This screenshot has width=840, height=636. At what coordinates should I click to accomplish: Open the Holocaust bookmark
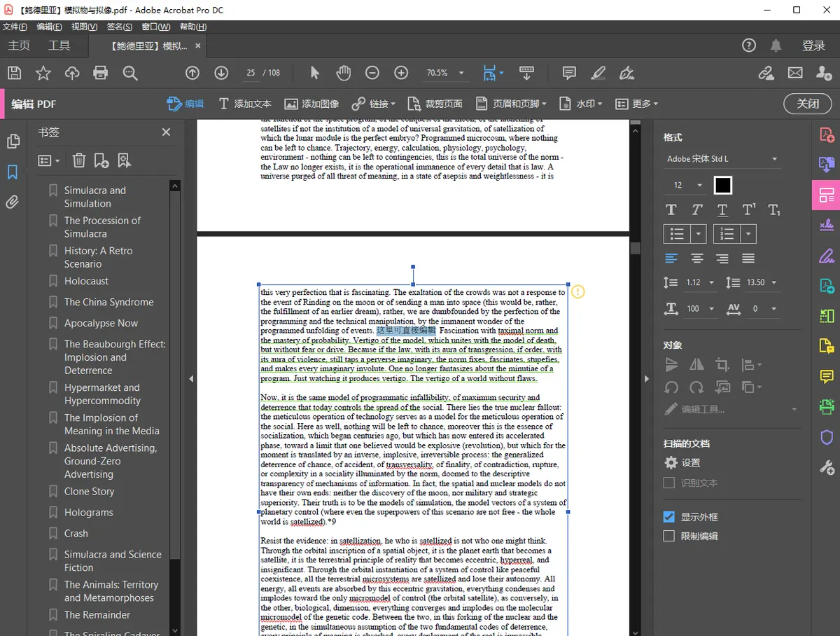click(86, 281)
